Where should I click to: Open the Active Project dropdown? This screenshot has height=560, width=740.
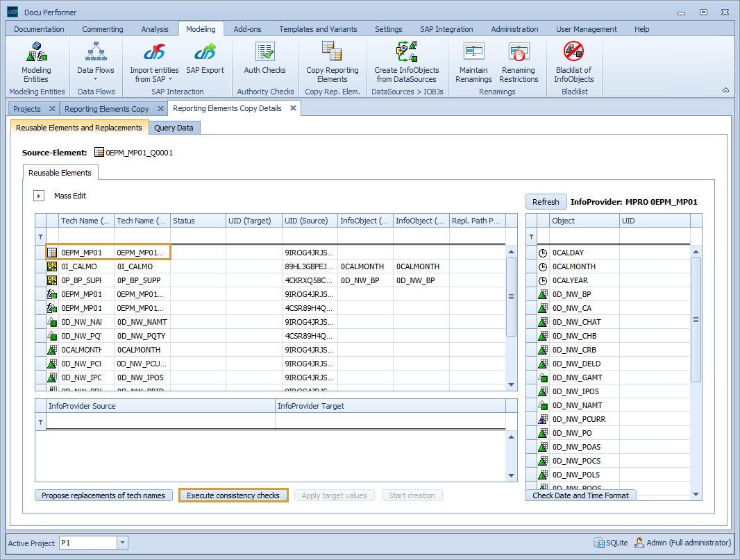tap(122, 543)
